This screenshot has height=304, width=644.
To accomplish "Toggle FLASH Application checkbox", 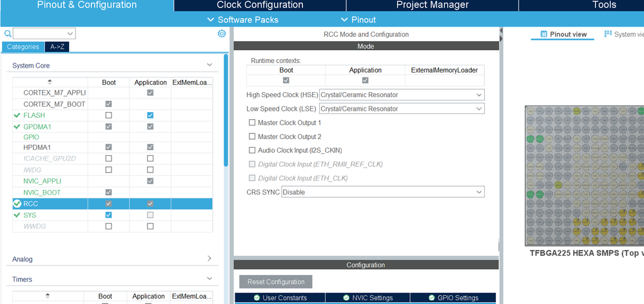I will 150,116.
